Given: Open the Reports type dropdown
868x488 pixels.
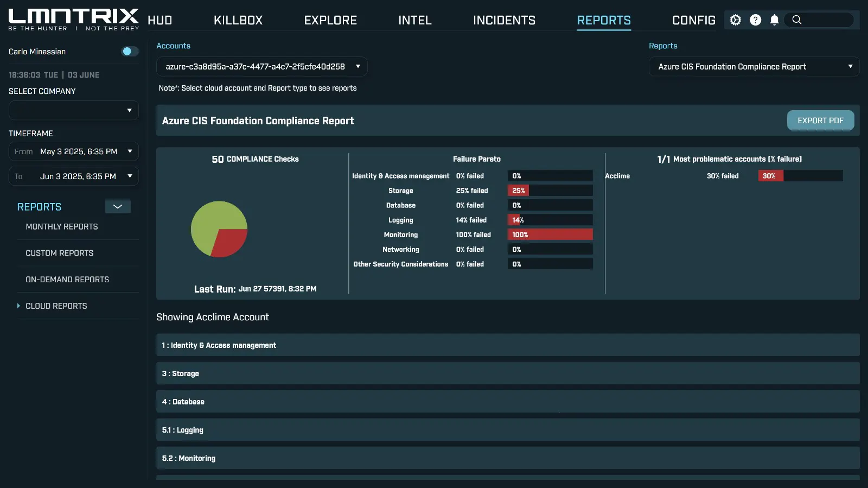Looking at the screenshot, I should point(754,67).
